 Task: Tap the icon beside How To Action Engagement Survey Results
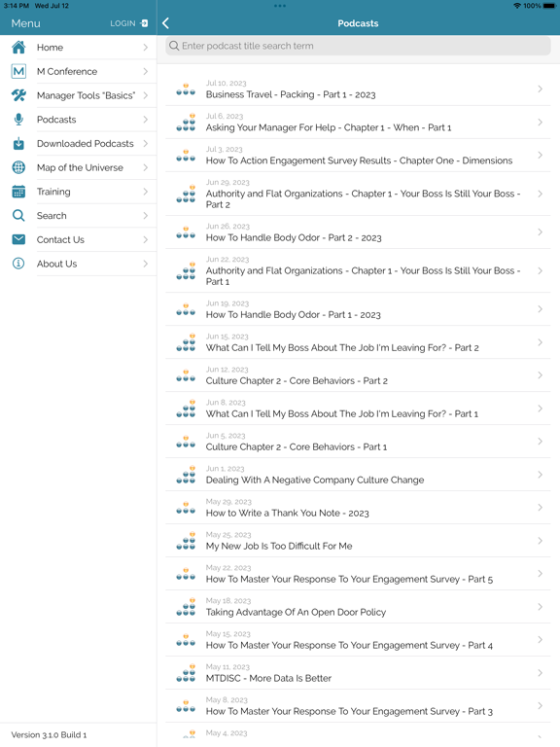click(186, 156)
